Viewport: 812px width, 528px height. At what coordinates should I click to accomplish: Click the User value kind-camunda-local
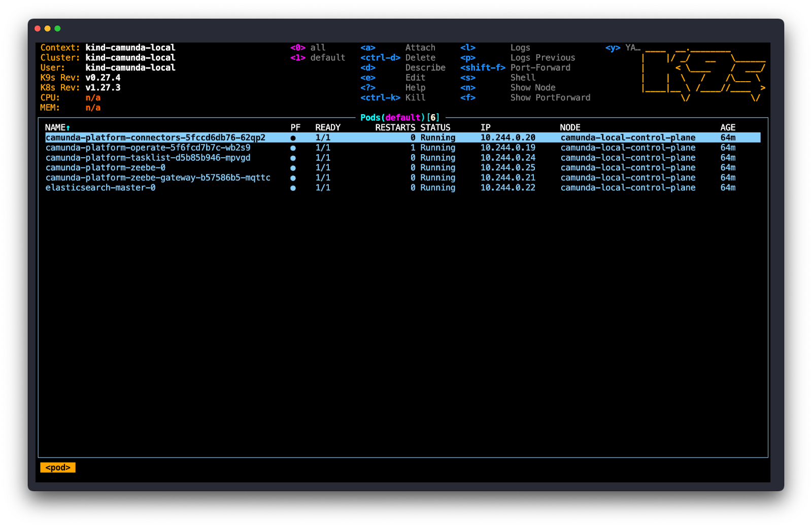pos(130,67)
